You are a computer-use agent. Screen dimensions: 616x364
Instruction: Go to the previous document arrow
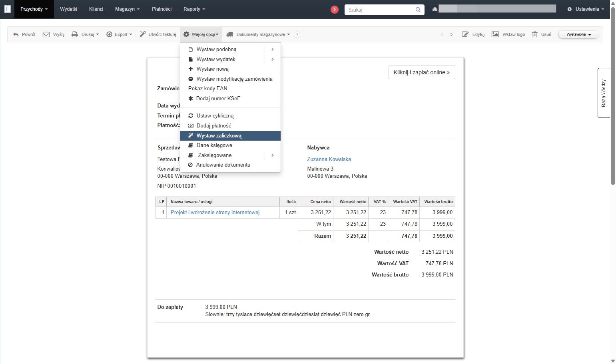tap(442, 34)
